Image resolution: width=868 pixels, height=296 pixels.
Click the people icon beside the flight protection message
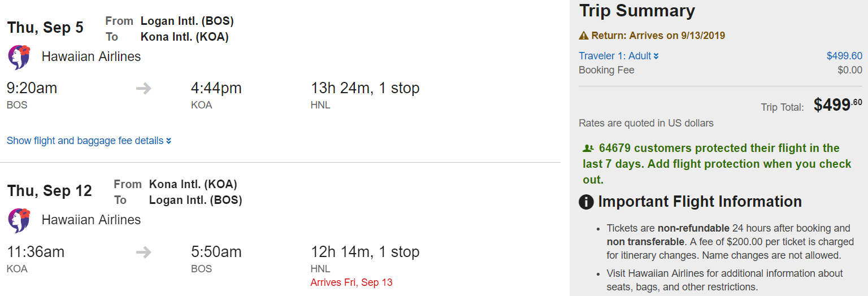[x=588, y=149]
